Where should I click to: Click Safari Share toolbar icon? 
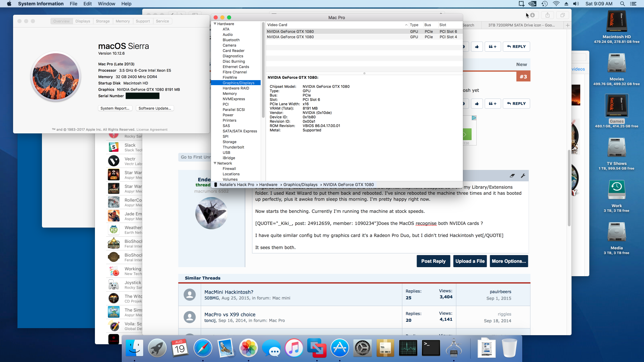click(547, 15)
